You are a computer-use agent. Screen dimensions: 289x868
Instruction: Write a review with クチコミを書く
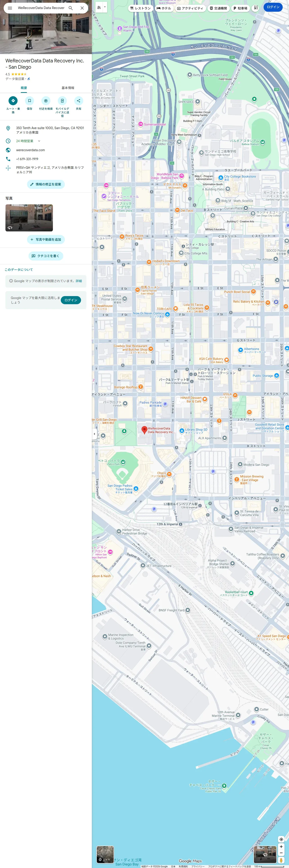46,256
